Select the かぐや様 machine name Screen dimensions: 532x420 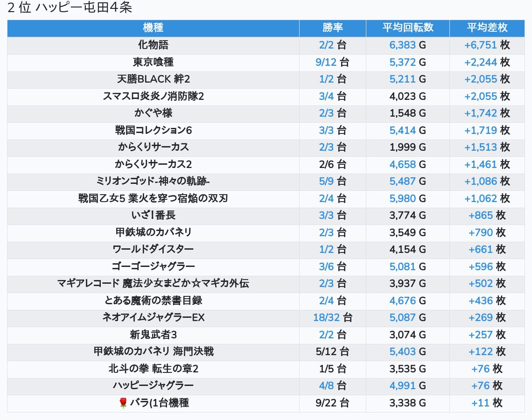click(153, 113)
